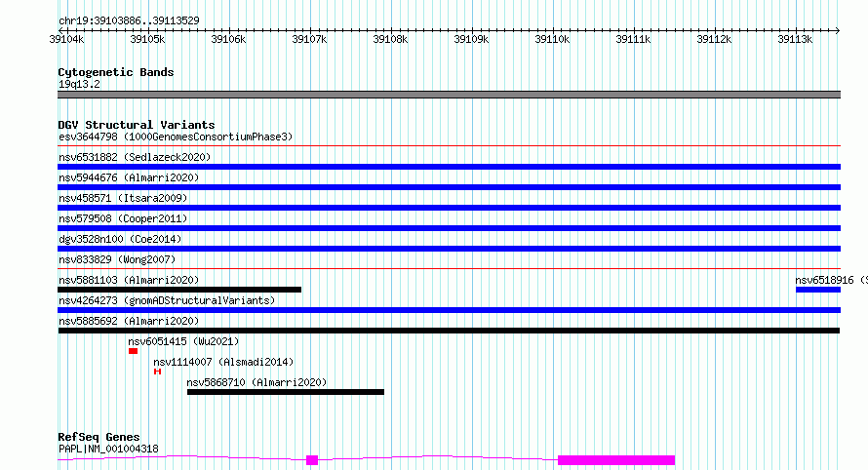Open the nsv6051415 (Wu2021) label

(x=183, y=341)
